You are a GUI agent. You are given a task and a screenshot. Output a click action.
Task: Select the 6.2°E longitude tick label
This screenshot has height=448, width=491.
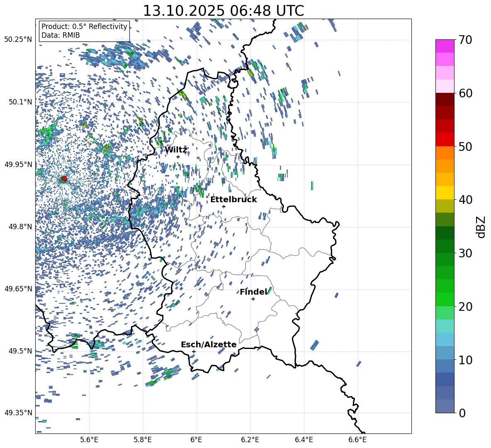coord(250,440)
